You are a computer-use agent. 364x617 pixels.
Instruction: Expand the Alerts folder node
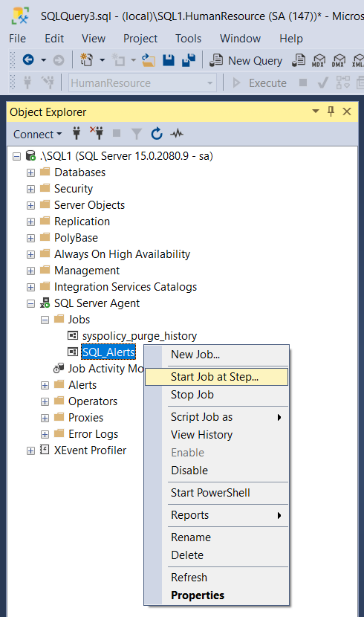point(45,385)
